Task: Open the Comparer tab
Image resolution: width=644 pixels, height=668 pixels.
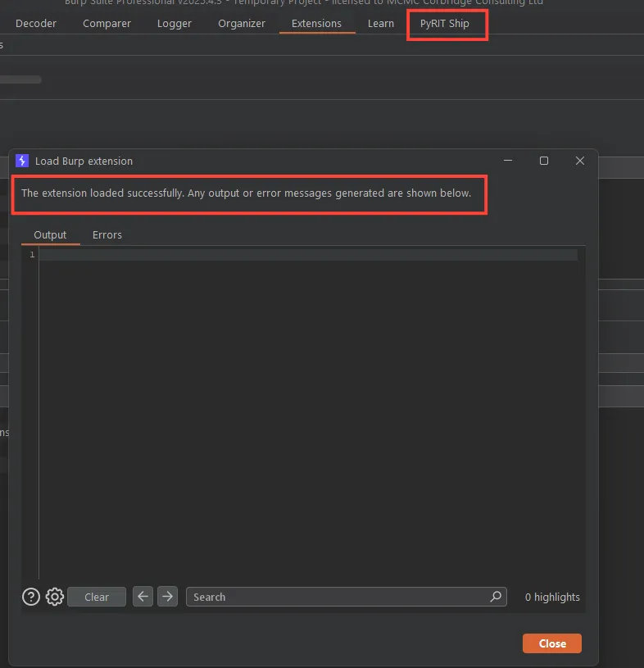Action: 107,24
